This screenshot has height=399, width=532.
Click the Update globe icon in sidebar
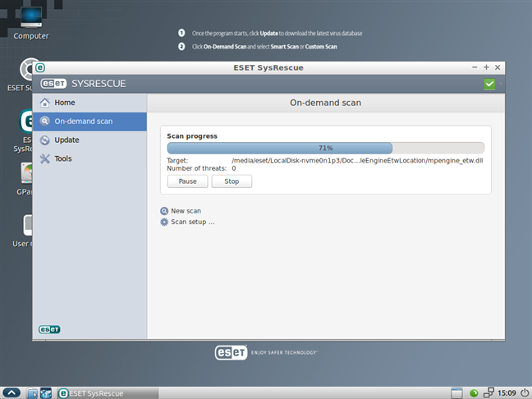(45, 140)
